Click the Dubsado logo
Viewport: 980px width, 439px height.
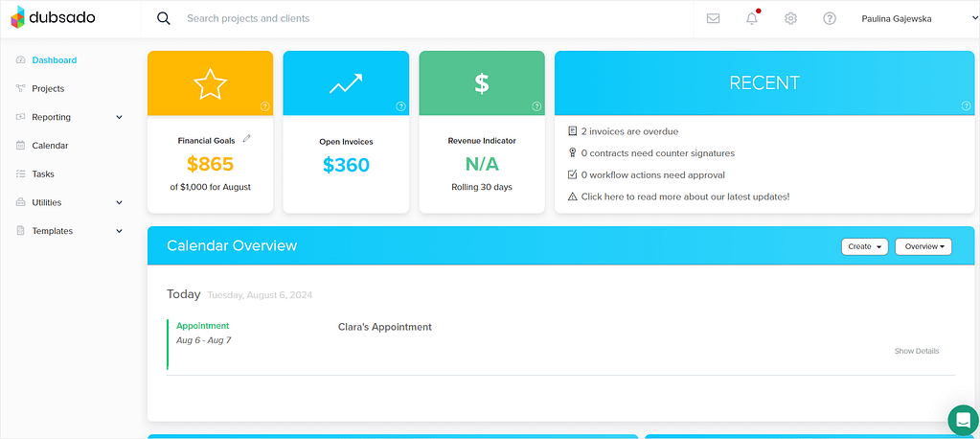[x=53, y=17]
